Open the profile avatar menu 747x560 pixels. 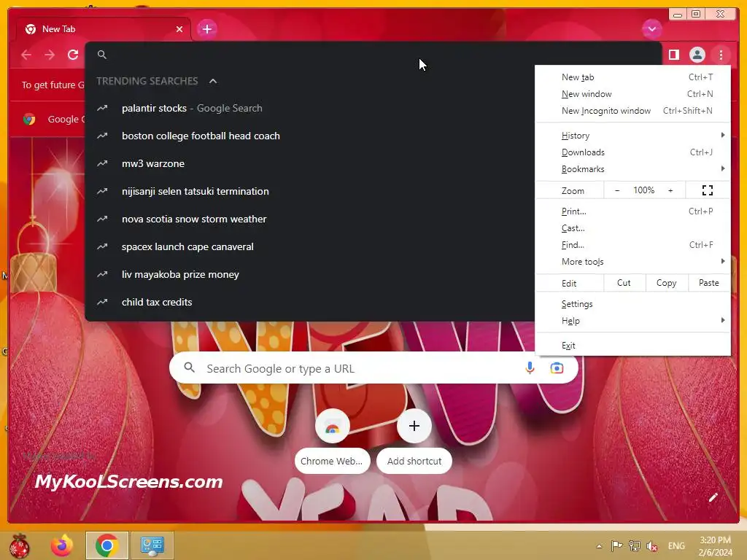click(x=697, y=55)
